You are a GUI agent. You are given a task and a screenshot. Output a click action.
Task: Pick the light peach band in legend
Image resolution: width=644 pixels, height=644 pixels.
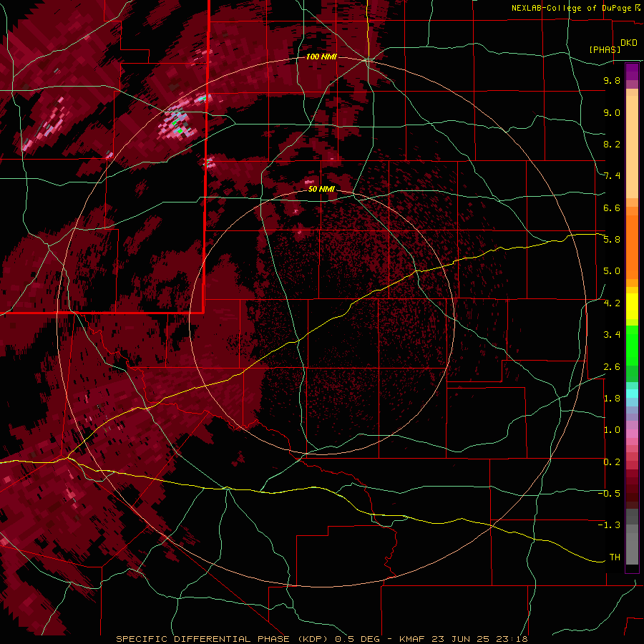click(x=632, y=147)
